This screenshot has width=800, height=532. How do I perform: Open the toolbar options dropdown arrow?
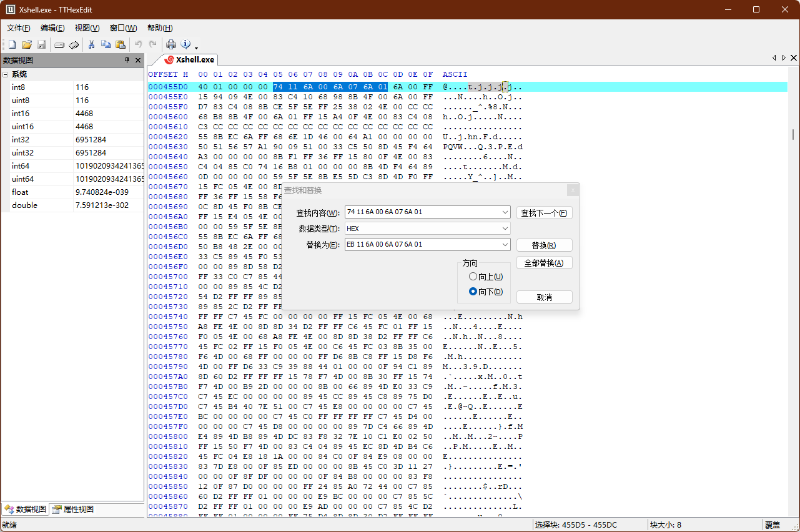[x=196, y=47]
